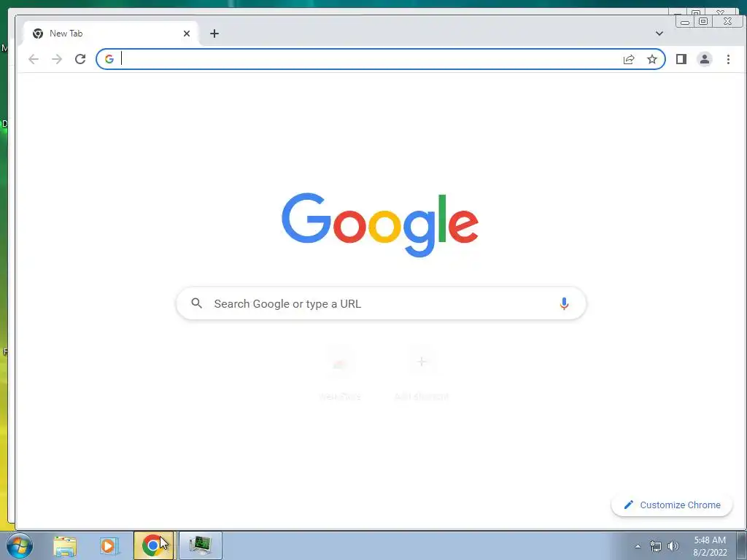Screen dimensions: 747x560
Task: Open the Chrome side panel
Action: [681, 59]
